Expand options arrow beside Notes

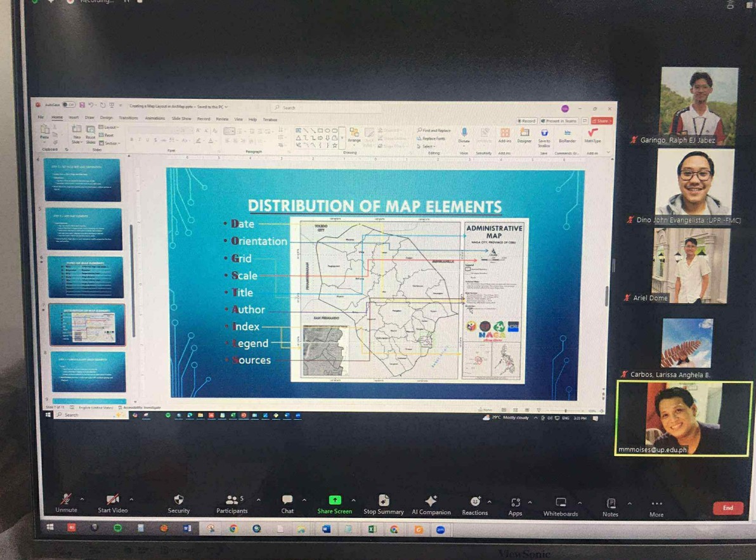pos(630,503)
